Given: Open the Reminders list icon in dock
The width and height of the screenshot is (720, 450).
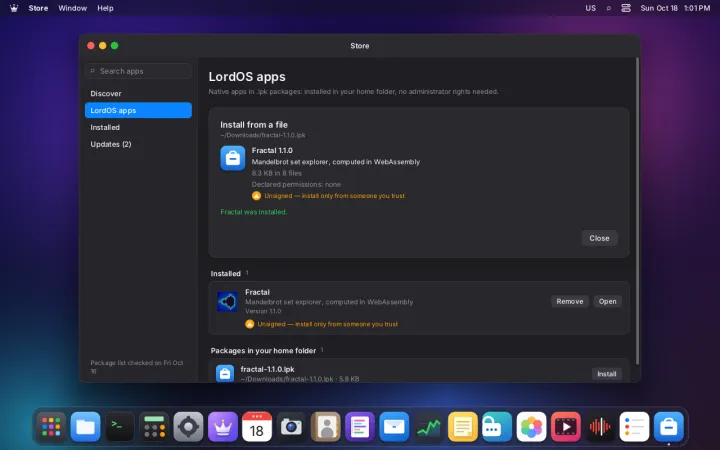Looking at the screenshot, I should pyautogui.click(x=634, y=427).
